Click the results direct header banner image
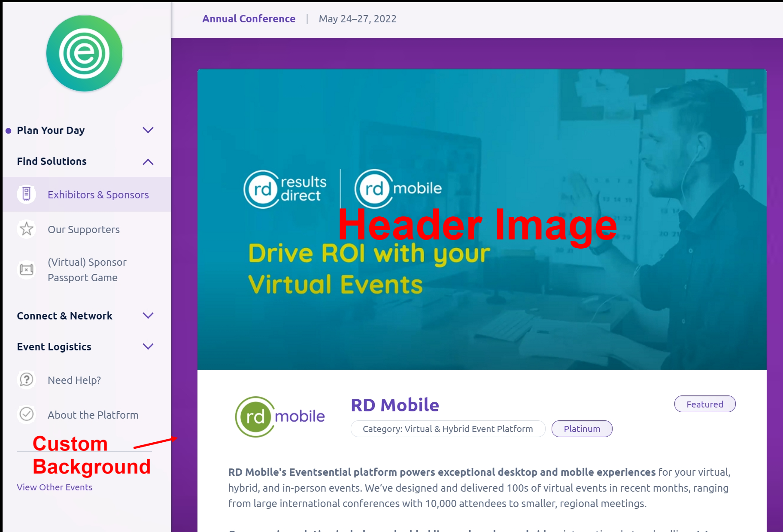Viewport: 783px width, 532px height. [482, 219]
